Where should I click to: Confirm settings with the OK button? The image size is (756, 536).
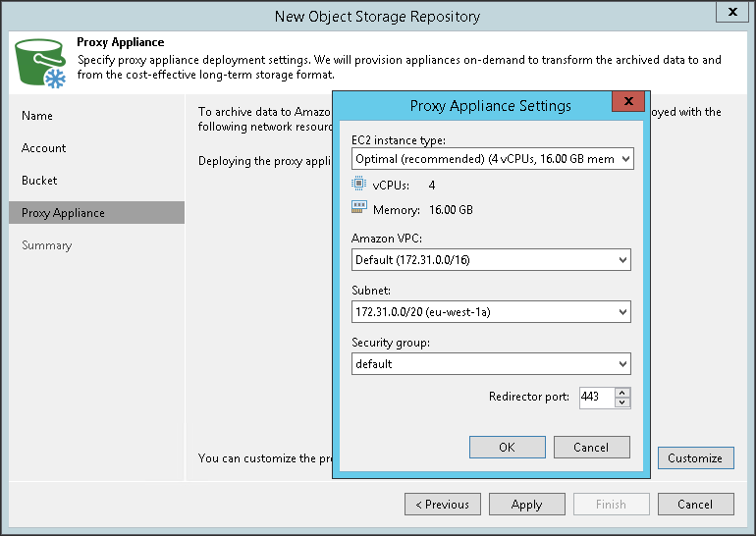(x=507, y=447)
